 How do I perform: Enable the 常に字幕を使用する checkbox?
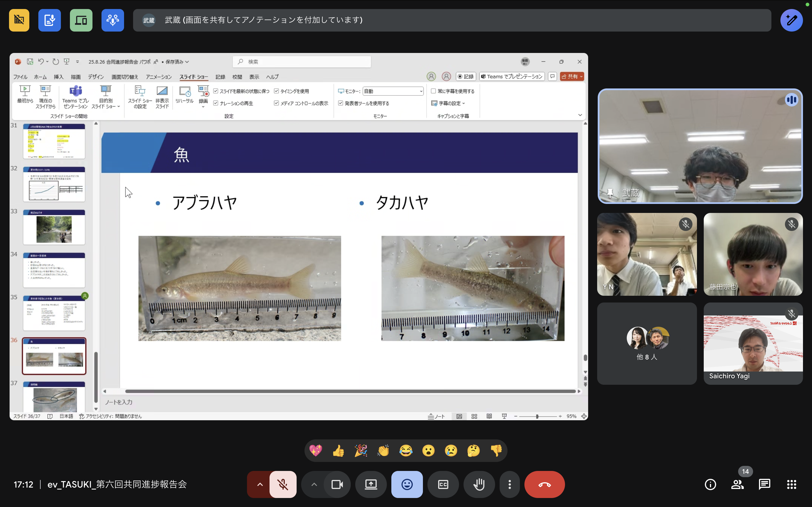pos(433,91)
